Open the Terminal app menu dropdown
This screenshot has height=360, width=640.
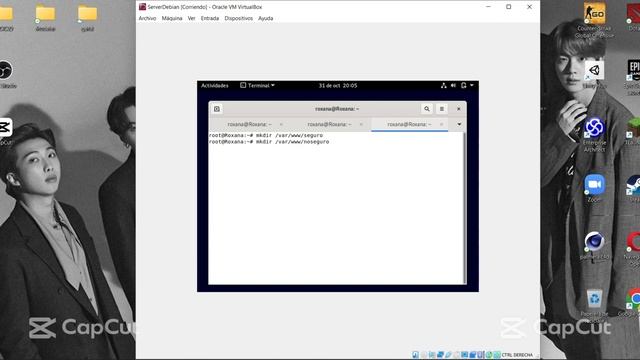pyautogui.click(x=258, y=85)
